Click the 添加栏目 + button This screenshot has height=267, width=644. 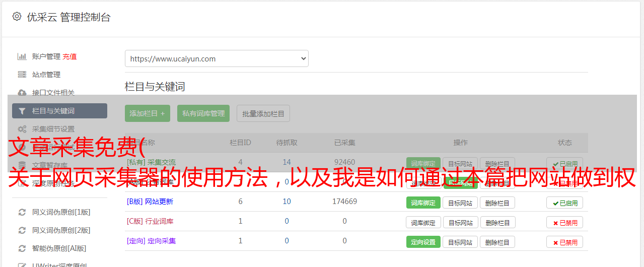[148, 113]
